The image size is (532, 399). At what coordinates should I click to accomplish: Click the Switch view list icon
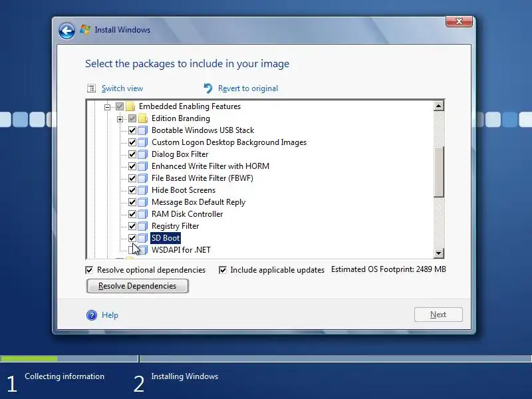[91, 88]
